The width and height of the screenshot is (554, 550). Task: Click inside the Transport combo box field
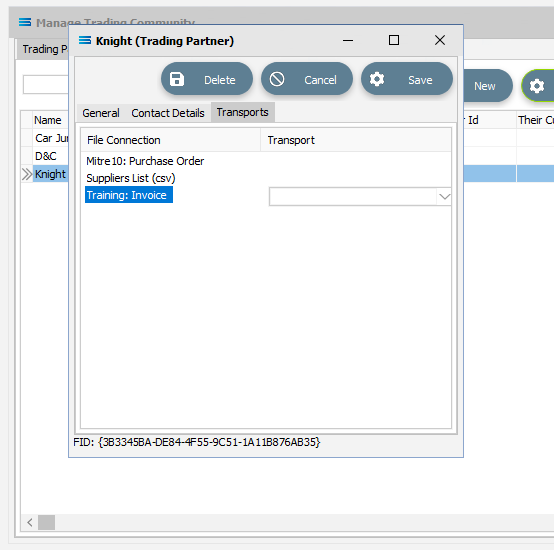pyautogui.click(x=353, y=196)
